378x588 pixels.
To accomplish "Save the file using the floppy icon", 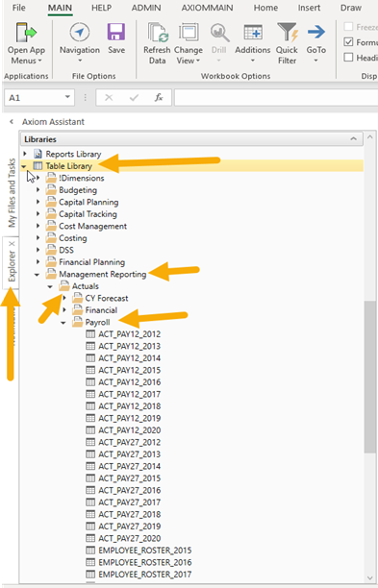I will [116, 33].
